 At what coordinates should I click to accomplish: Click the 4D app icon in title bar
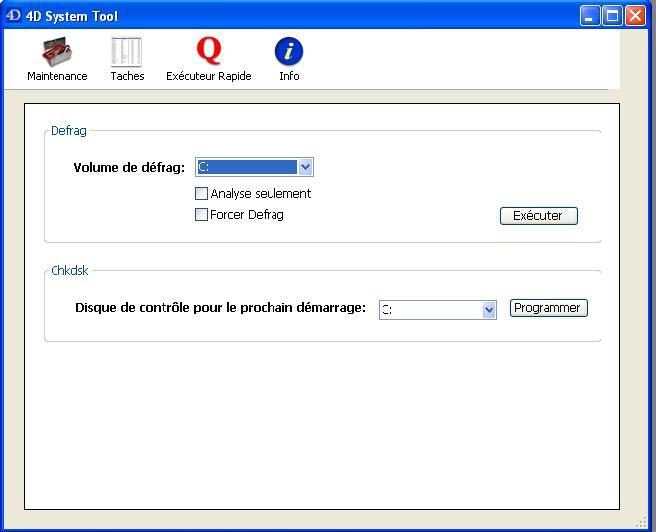point(14,15)
